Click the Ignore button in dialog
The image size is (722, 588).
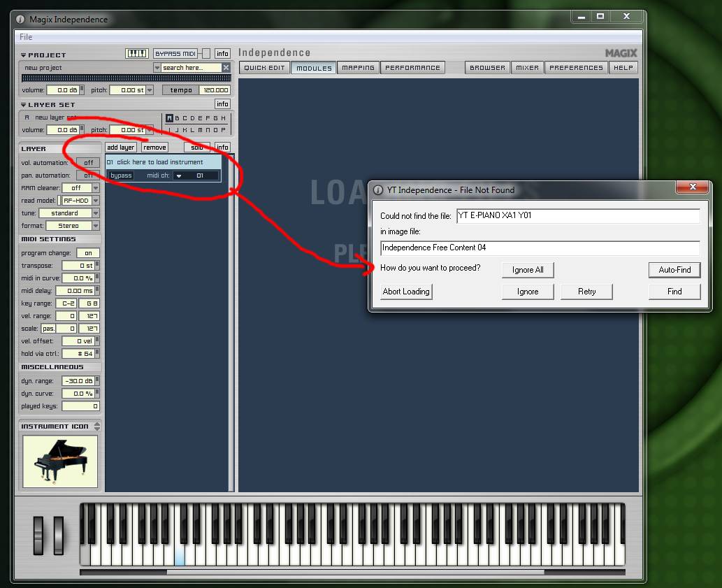click(x=528, y=292)
